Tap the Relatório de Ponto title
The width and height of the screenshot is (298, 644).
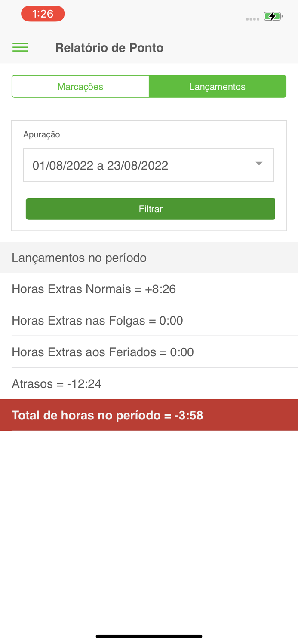(x=109, y=47)
